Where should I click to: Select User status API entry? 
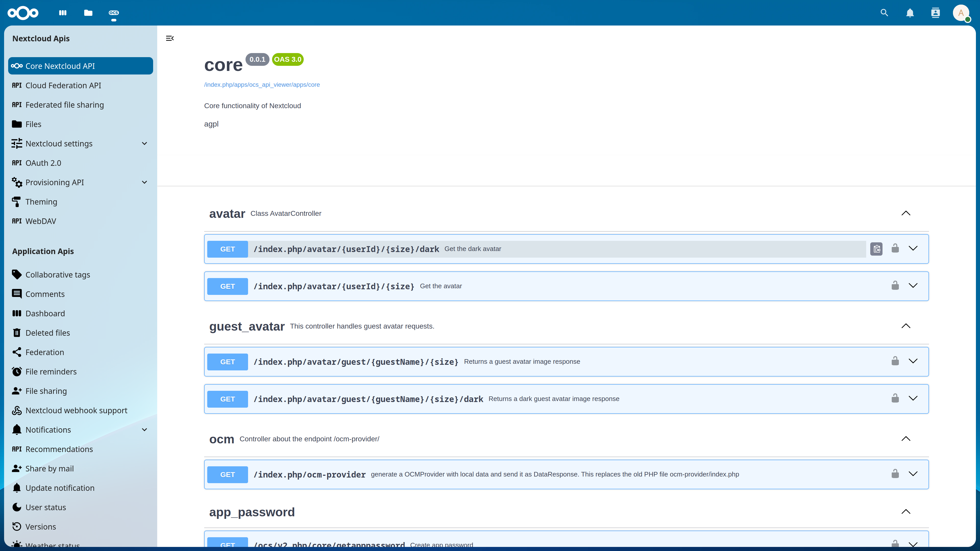click(81, 507)
